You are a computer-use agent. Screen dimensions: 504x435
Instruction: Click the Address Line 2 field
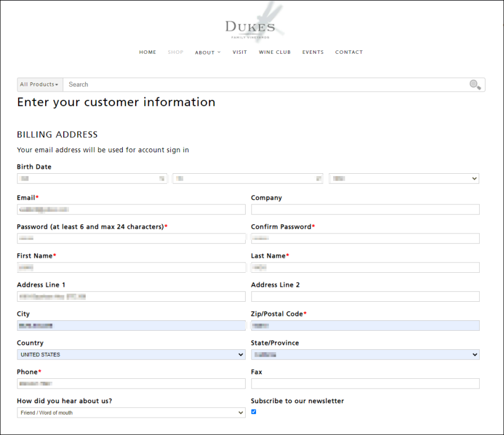click(365, 297)
